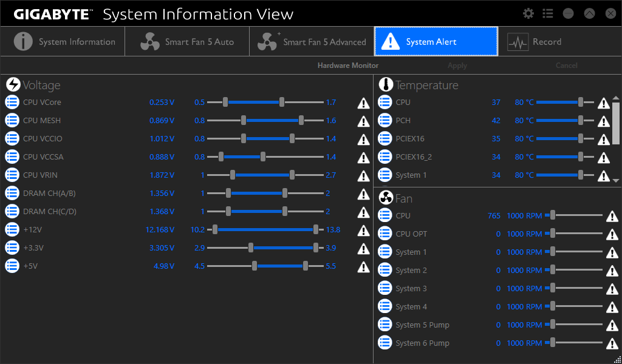Viewport: 622px width, 364px height.
Task: Click the System 2 fan list icon
Action: coord(384,270)
